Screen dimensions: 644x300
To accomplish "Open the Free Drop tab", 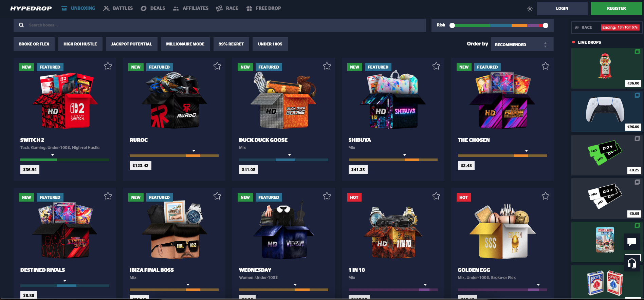I will click(x=264, y=8).
